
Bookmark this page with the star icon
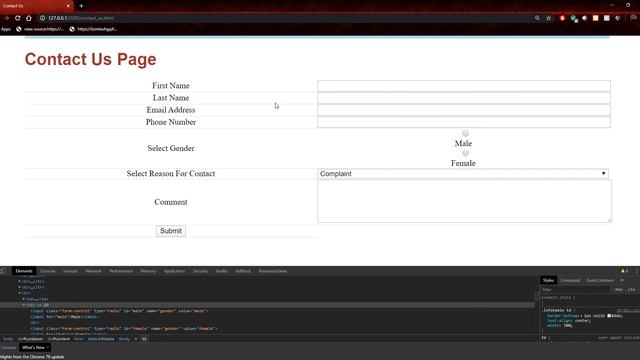(x=549, y=18)
